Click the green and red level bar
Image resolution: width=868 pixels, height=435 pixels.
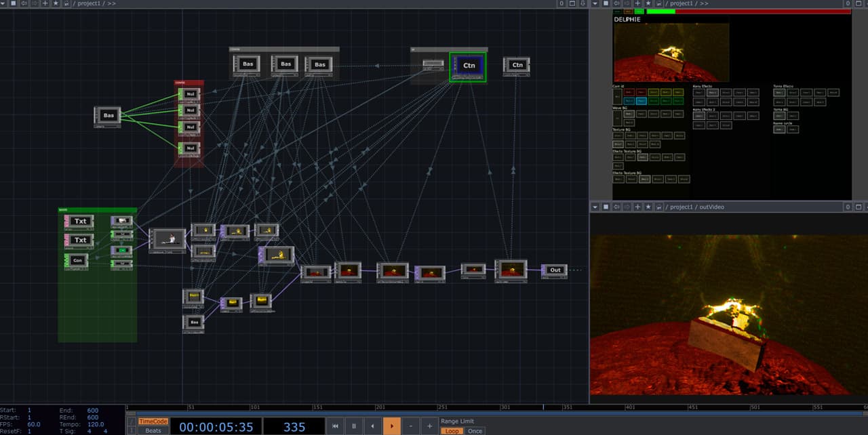coord(748,12)
